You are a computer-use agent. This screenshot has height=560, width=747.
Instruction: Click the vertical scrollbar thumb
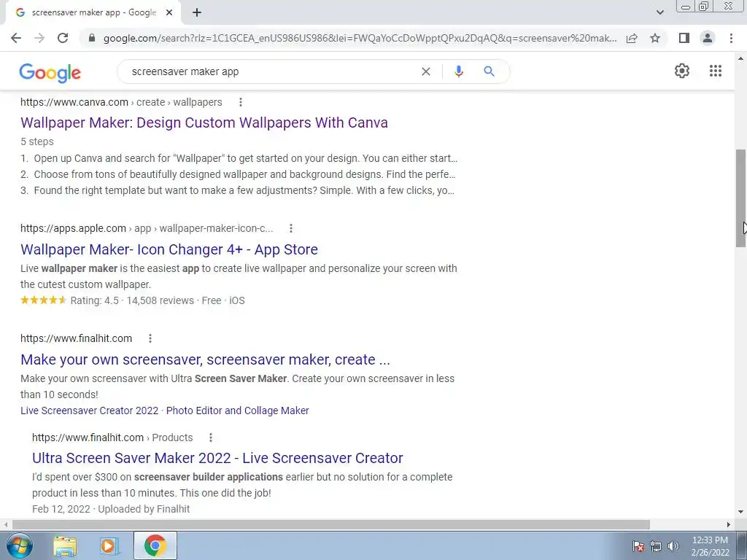click(740, 198)
